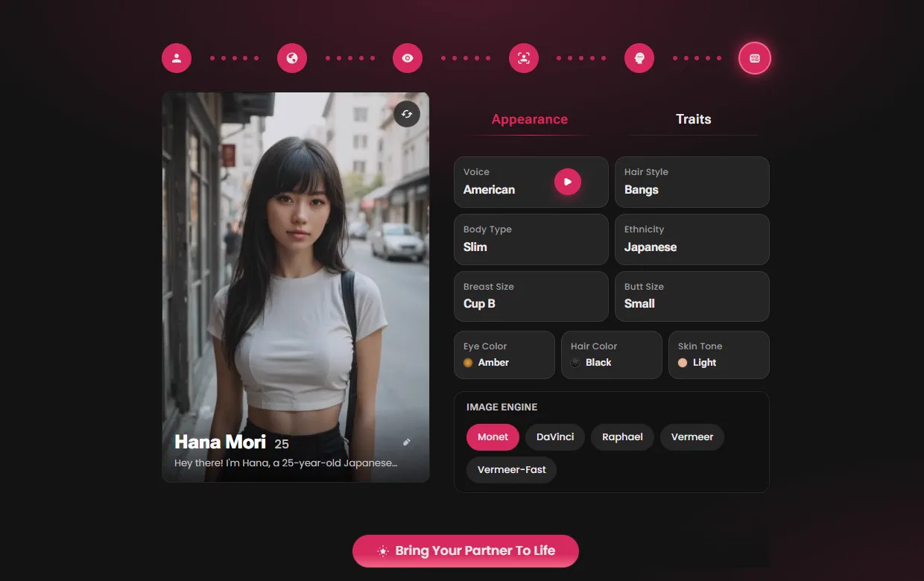Viewport: 924px width, 581px height.
Task: Choose the Raphael image engine
Action: (x=622, y=437)
